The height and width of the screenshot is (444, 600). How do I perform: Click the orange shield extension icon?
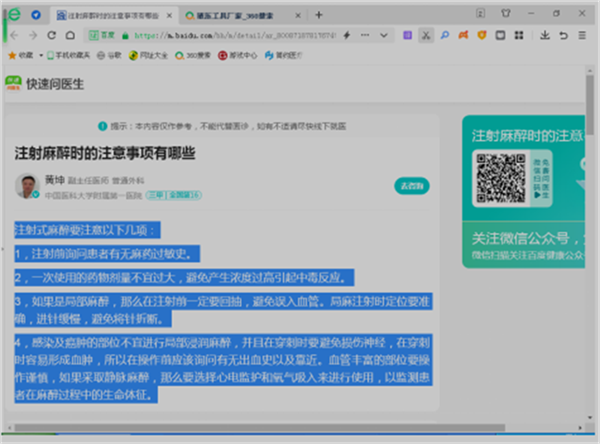(x=482, y=36)
